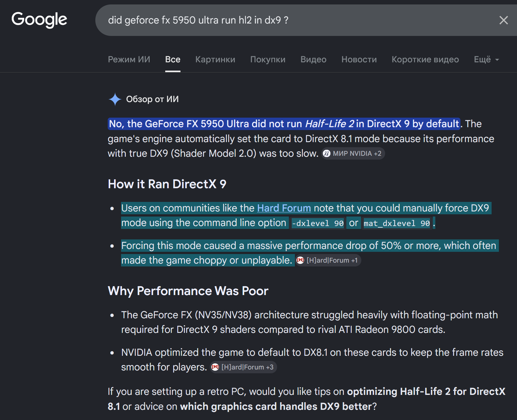Viewport: 517px width, 420px height.
Task: Switch to Короткие видео tab
Action: [425, 59]
